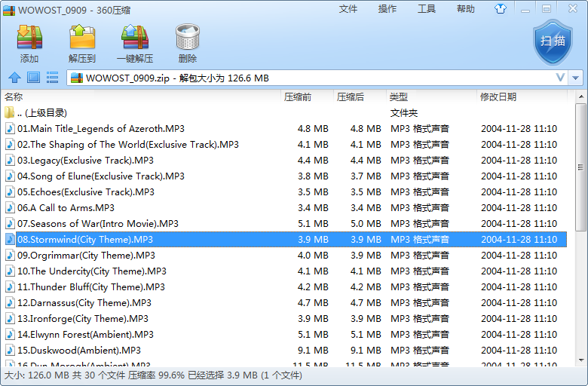Click the zip file icon in address bar
Viewport: 588px width, 386px height.
tap(77, 78)
